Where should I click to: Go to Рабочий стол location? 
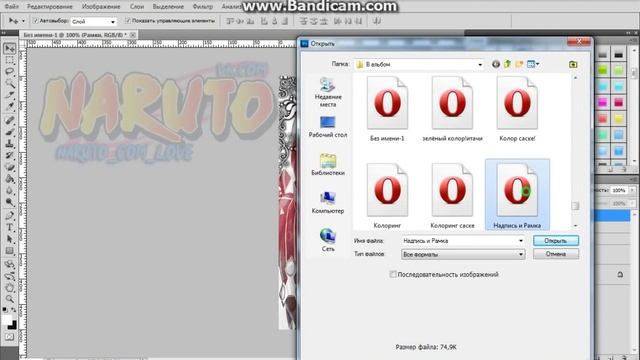[x=328, y=127]
